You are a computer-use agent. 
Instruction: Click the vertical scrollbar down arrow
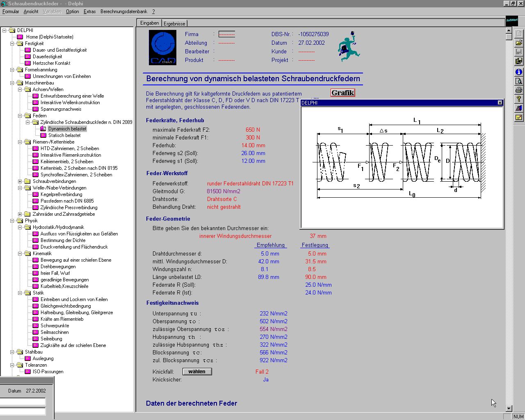pyautogui.click(x=509, y=409)
